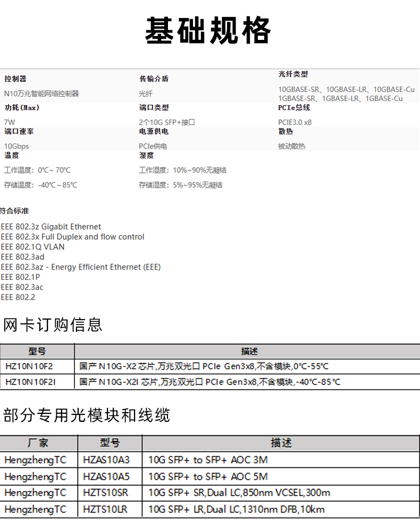The width and height of the screenshot is (420, 526).
Task: Click the 802.3z Gigabit Ethernet standard line
Action: (51, 227)
